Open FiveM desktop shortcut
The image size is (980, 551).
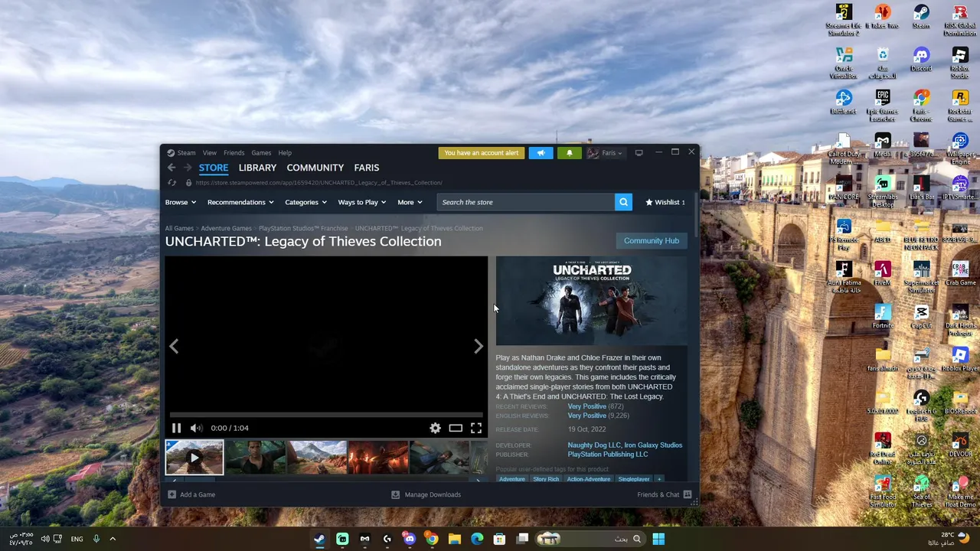882,274
